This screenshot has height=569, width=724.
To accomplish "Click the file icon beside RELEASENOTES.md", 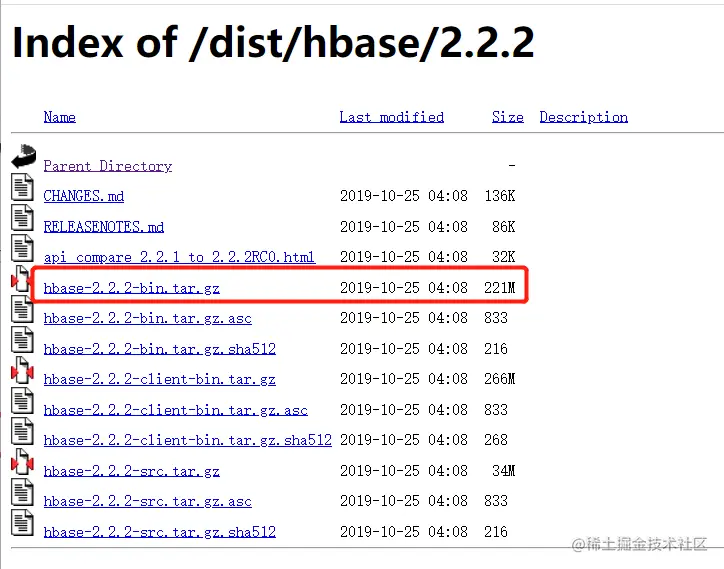I will [22, 217].
